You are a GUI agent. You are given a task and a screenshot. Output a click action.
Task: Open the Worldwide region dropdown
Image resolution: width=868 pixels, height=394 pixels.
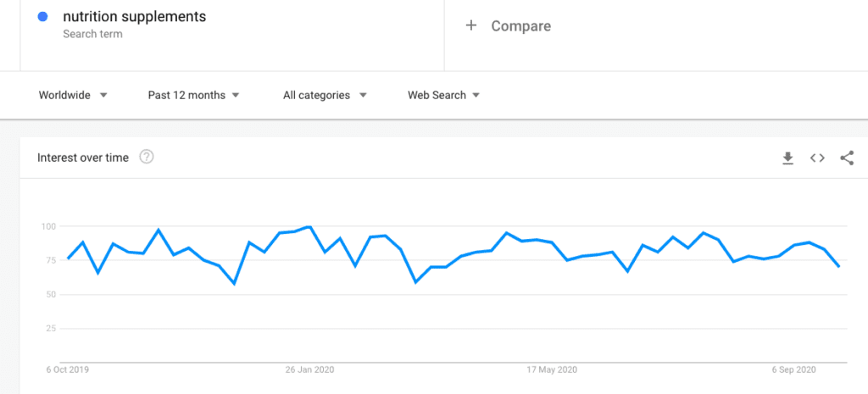73,95
